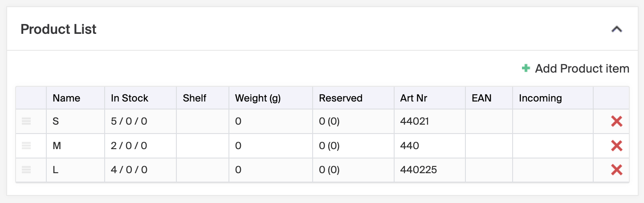Image resolution: width=644 pixels, height=203 pixels.
Task: Click drag handle for row S
Action: (26, 121)
